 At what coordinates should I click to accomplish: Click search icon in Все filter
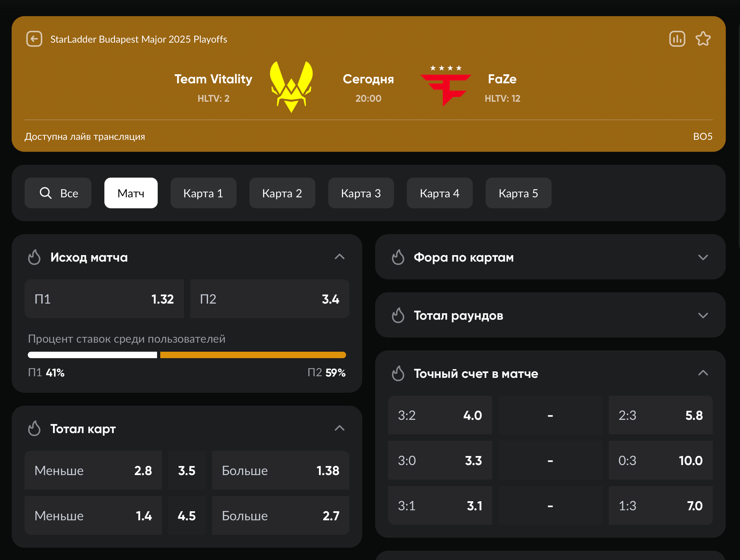click(x=46, y=193)
